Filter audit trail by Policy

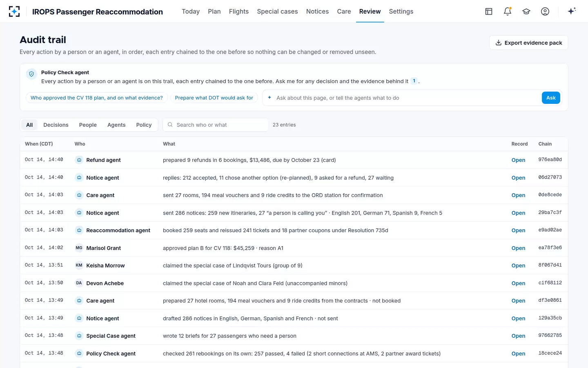tap(144, 125)
